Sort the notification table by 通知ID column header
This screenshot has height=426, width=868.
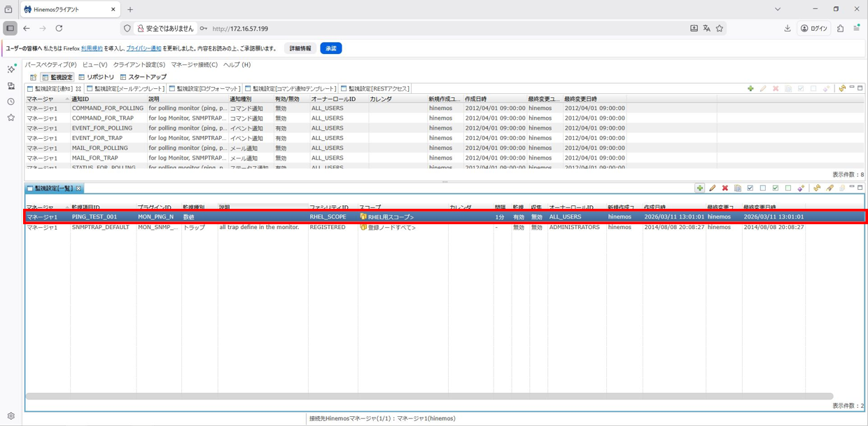tap(80, 99)
